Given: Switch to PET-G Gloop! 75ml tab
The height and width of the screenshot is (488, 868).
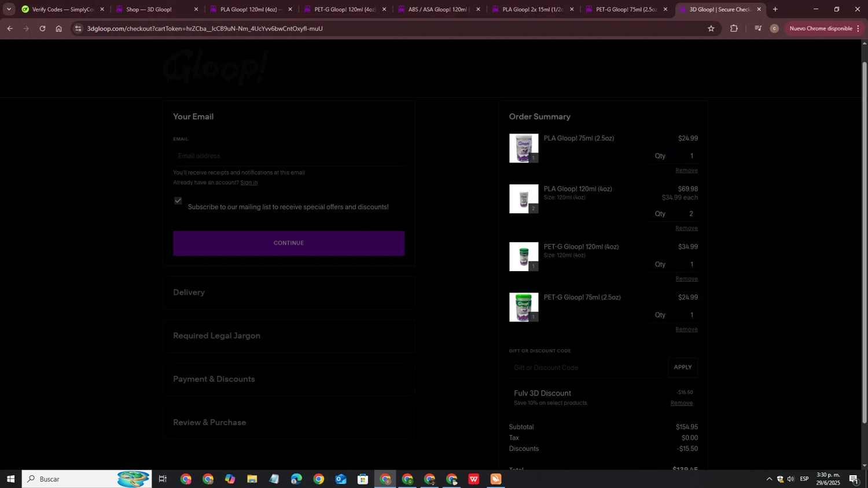Looking at the screenshot, I should click(x=626, y=9).
